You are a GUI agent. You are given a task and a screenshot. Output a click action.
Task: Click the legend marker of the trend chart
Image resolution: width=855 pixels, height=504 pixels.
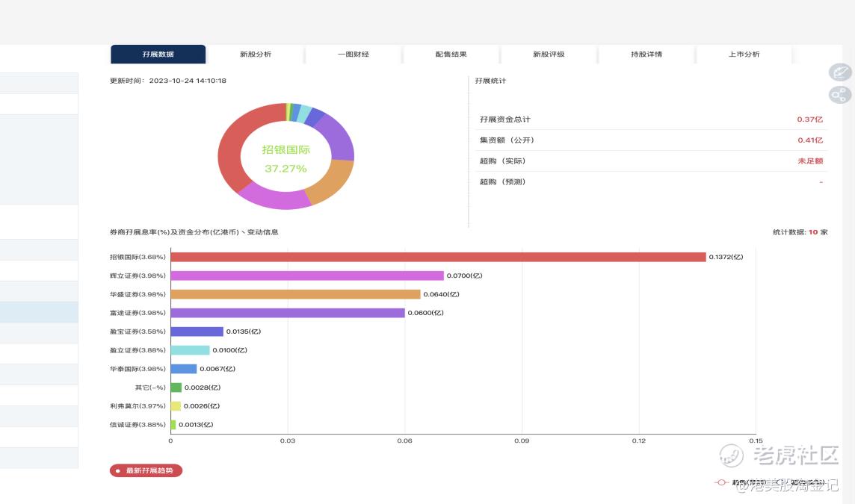(x=721, y=482)
